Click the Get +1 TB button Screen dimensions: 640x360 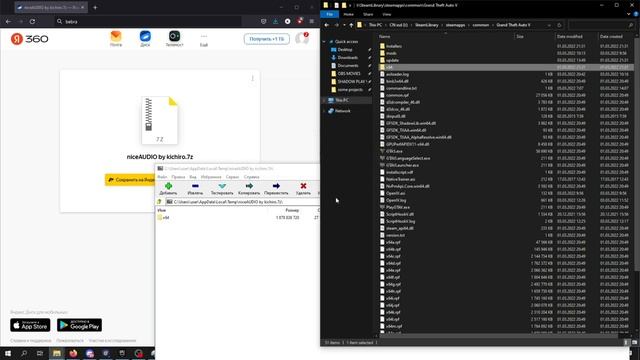pyautogui.click(x=267, y=39)
